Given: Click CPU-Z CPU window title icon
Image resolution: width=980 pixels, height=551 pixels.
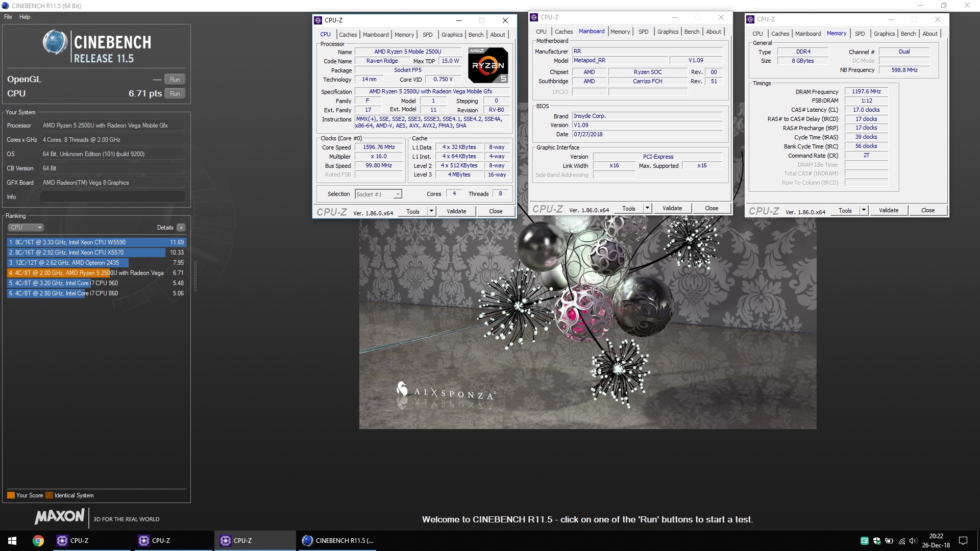Looking at the screenshot, I should click(x=317, y=20).
